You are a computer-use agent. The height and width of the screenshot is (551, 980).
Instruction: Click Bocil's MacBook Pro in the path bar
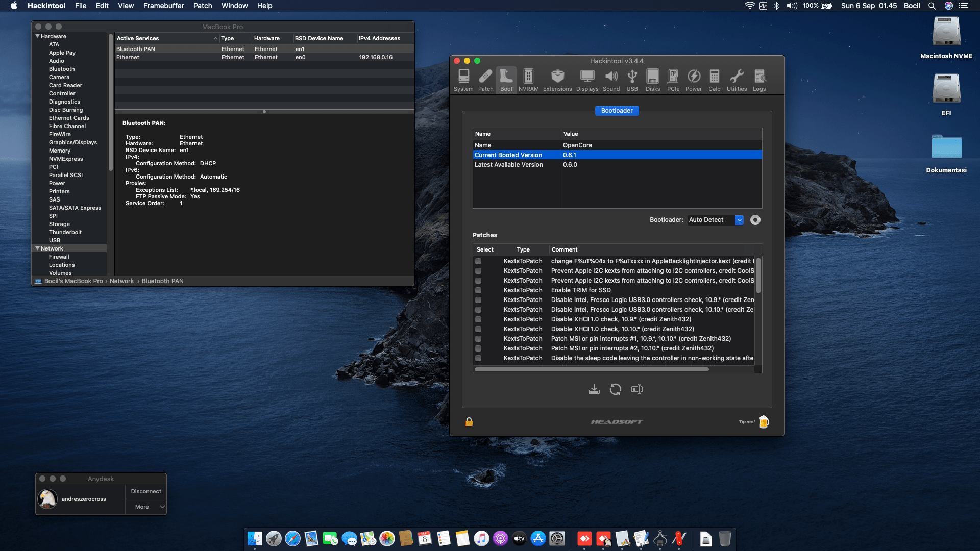click(73, 281)
